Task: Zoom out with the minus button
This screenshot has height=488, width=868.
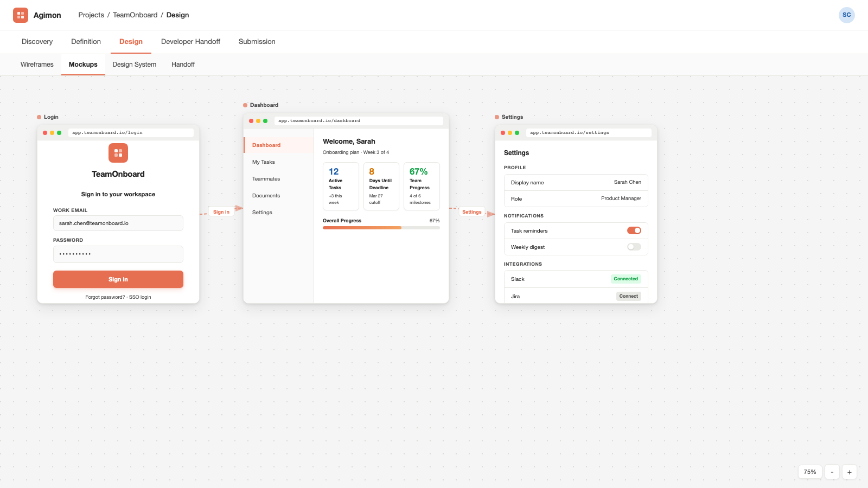Action: (x=832, y=472)
